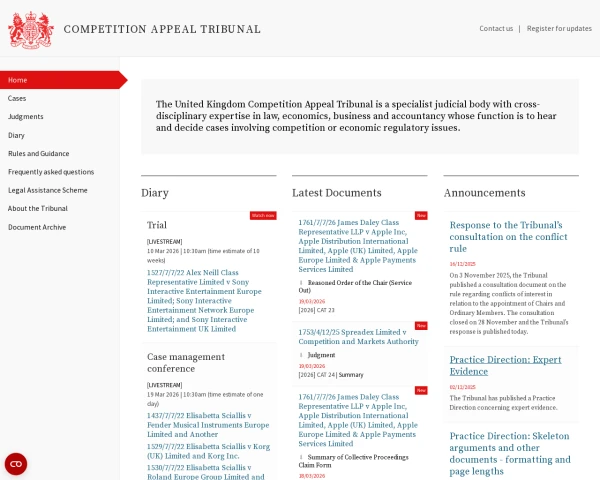Click the New badge on first Apple document
This screenshot has width=600, height=480.
[x=421, y=216]
